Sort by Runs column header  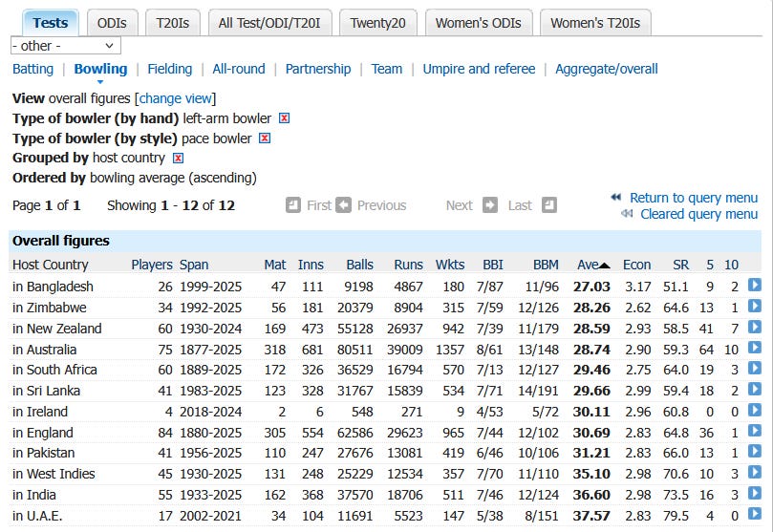tap(409, 265)
